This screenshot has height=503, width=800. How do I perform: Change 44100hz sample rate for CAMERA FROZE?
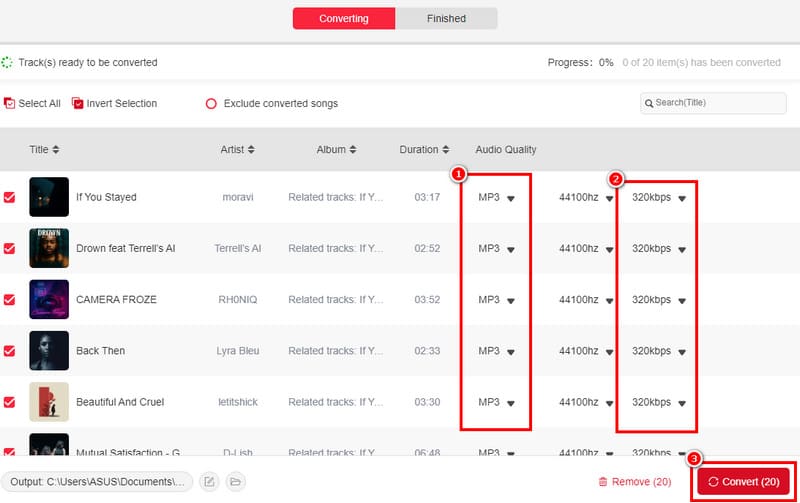586,299
